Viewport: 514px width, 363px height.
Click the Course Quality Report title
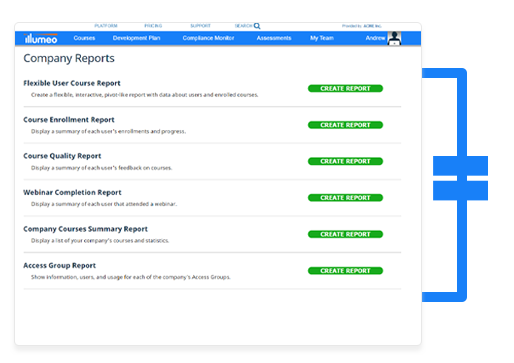pos(62,156)
